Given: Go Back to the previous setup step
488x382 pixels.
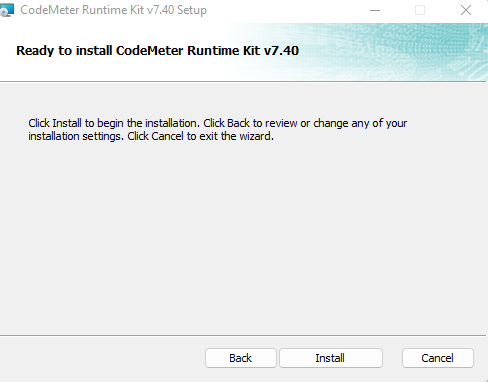Looking at the screenshot, I should [241, 358].
